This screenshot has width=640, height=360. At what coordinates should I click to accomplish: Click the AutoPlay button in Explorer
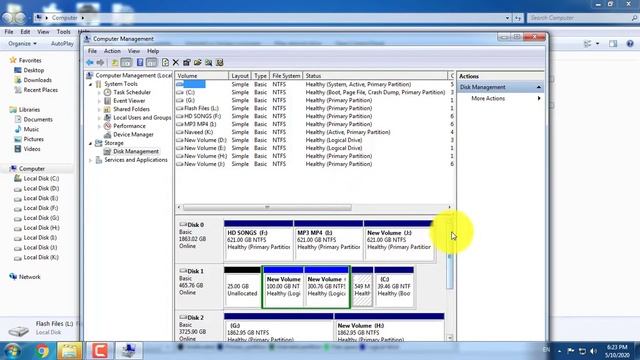[62, 43]
